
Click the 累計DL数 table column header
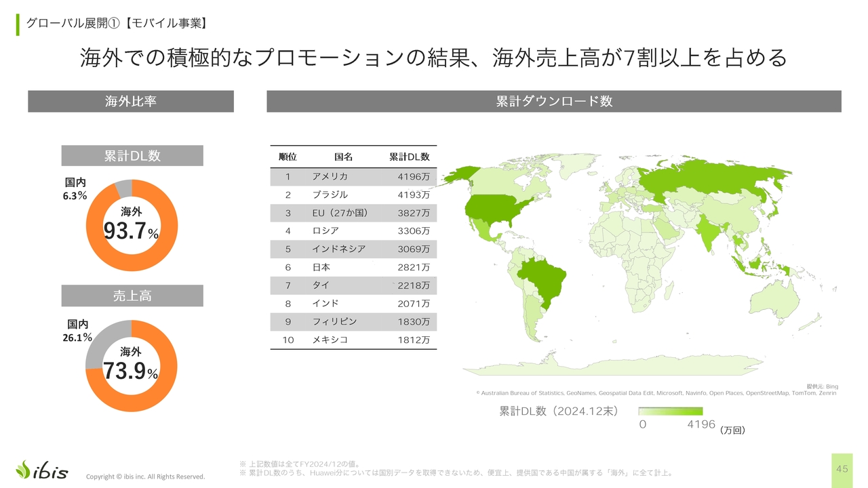410,157
